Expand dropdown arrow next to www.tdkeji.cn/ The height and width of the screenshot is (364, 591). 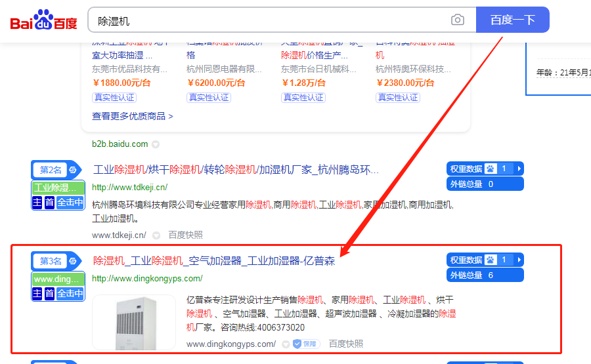click(156, 235)
